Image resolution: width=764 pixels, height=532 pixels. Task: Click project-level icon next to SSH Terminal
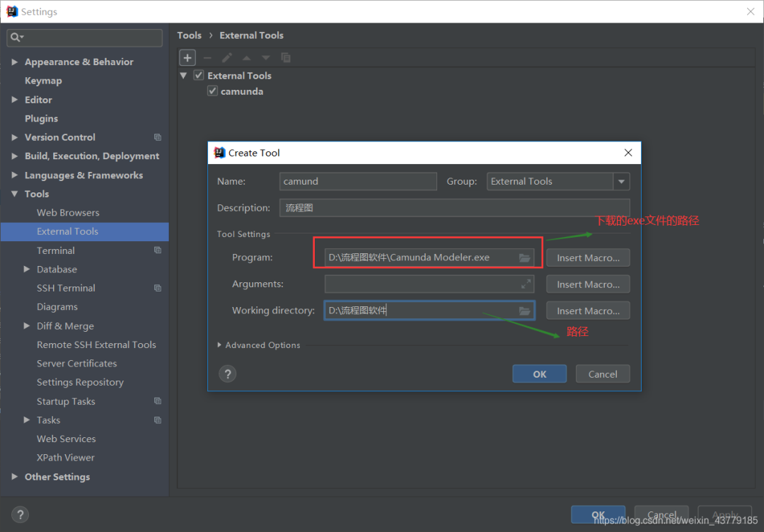(157, 289)
